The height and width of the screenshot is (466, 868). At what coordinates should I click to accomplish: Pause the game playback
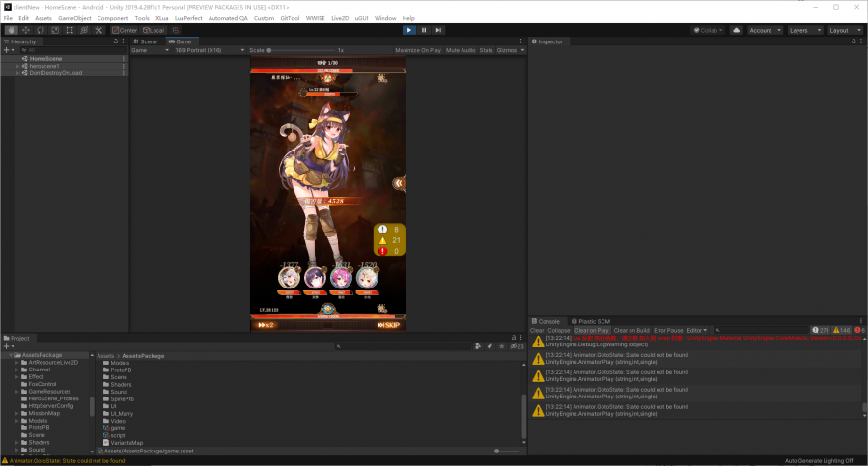[x=424, y=30]
